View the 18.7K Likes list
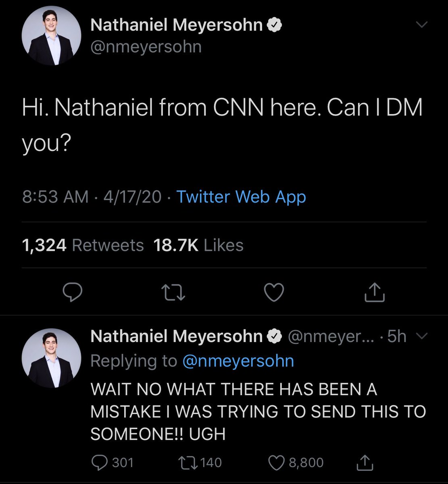Screen dimensions: 448x484 click(198, 245)
